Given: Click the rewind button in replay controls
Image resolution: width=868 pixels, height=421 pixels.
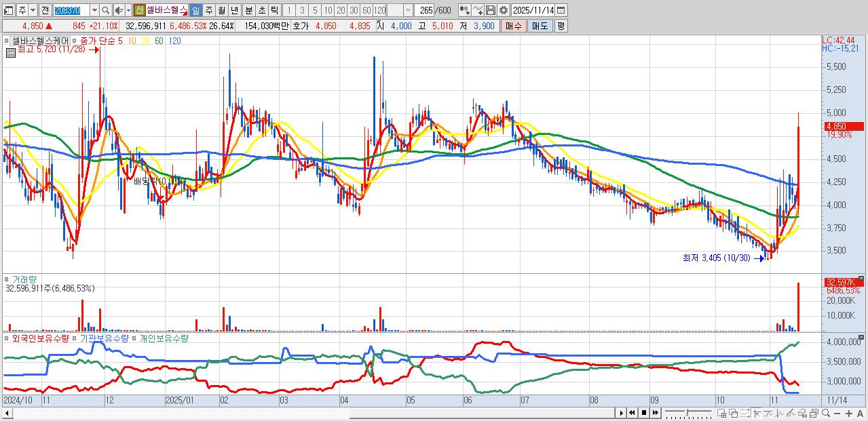Looking at the screenshot, I should (x=633, y=413).
